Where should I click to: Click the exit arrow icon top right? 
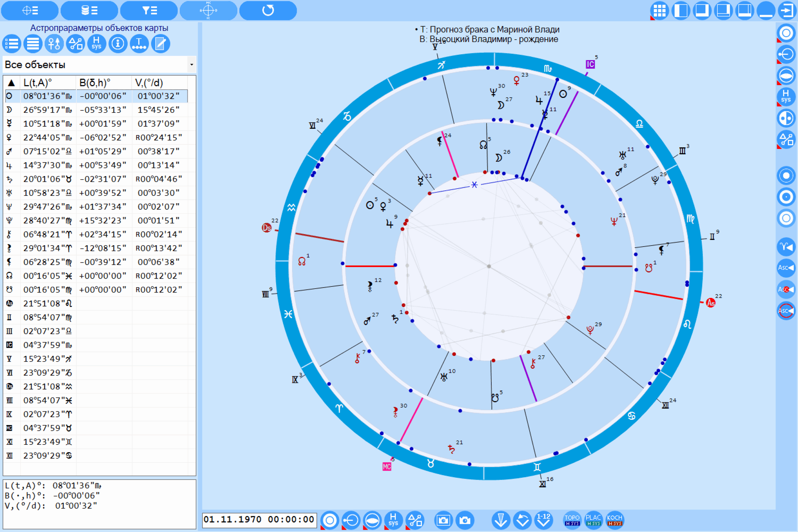787,10
